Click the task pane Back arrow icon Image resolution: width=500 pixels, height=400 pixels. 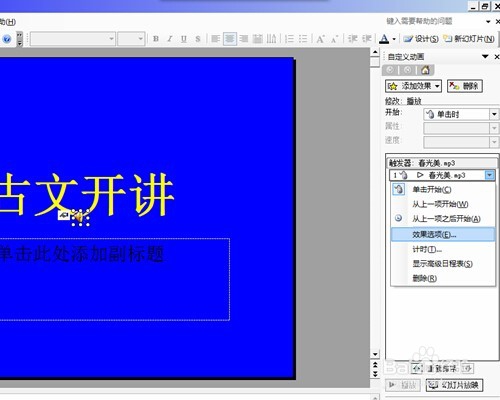point(390,70)
